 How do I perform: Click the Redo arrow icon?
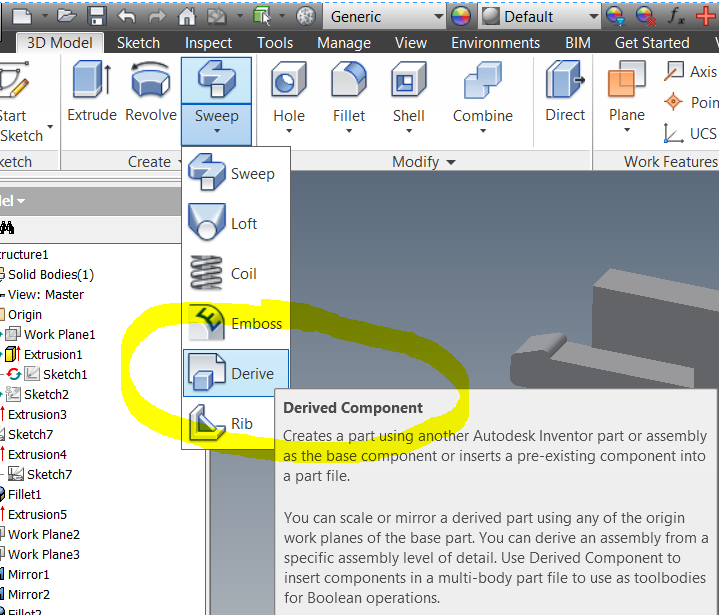pyautogui.click(x=157, y=17)
